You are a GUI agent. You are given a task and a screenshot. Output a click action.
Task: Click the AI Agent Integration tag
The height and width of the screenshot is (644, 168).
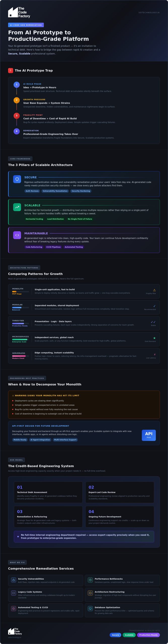[x=40, y=439]
